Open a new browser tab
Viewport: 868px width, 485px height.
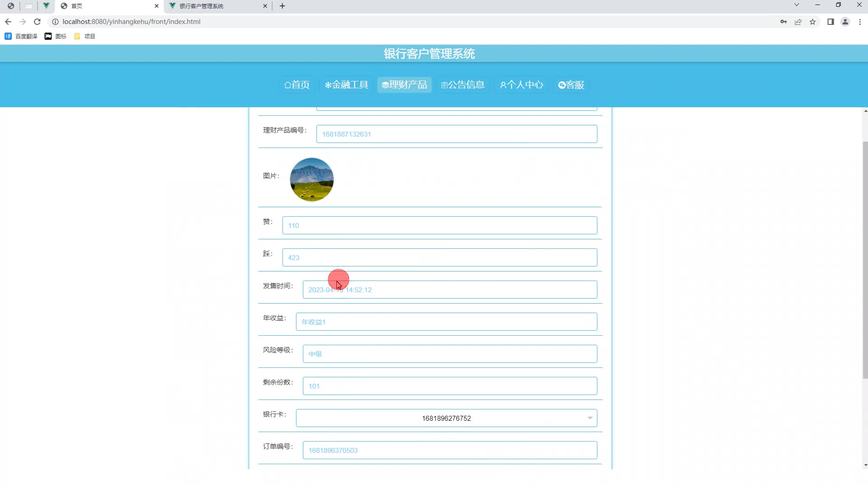click(283, 6)
